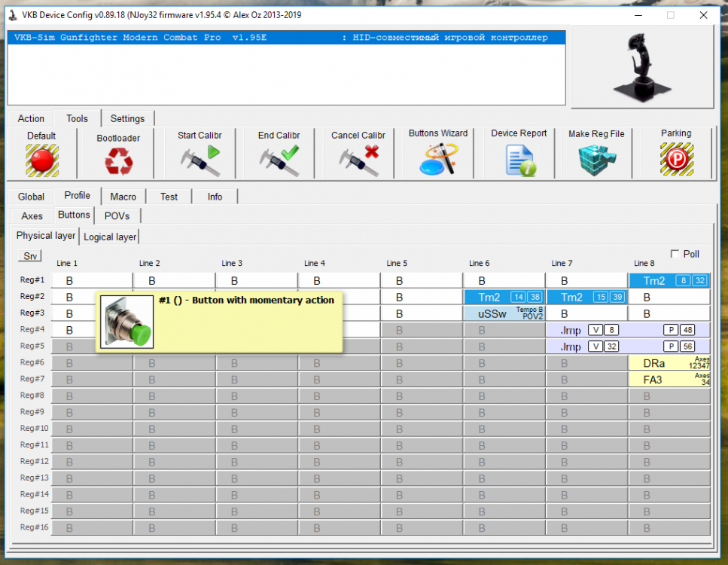Viewport: 728px width, 565px height.
Task: Open the Buttons Wizard tool
Action: coord(438,160)
